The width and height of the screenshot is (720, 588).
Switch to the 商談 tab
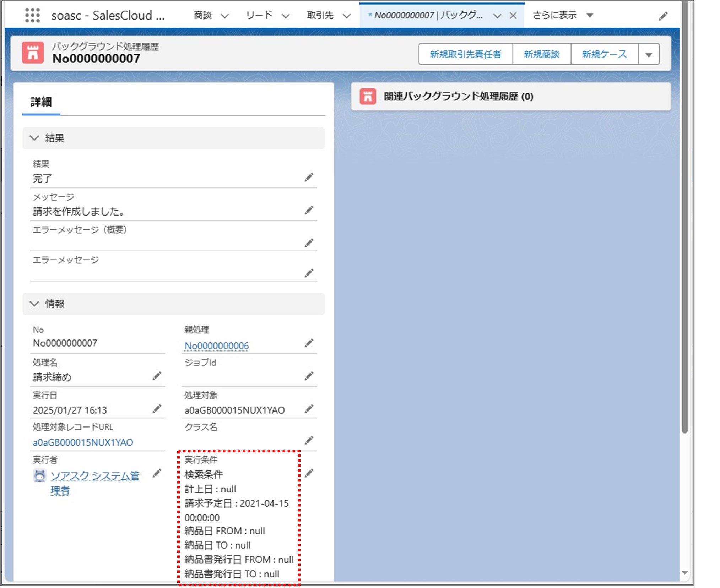point(202,15)
